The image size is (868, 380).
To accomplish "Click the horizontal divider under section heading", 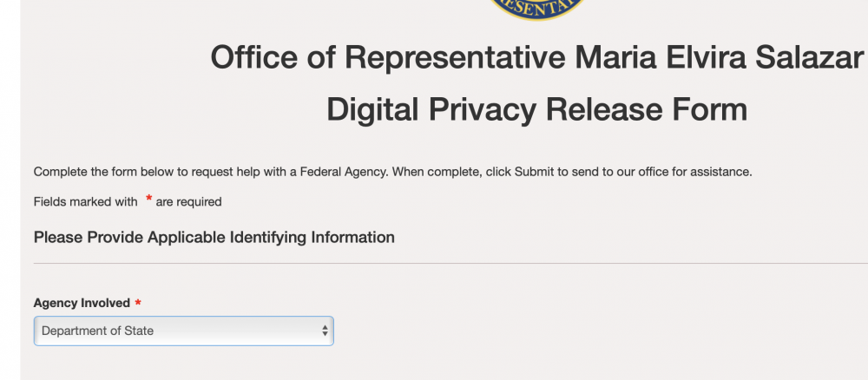I will (450, 263).
